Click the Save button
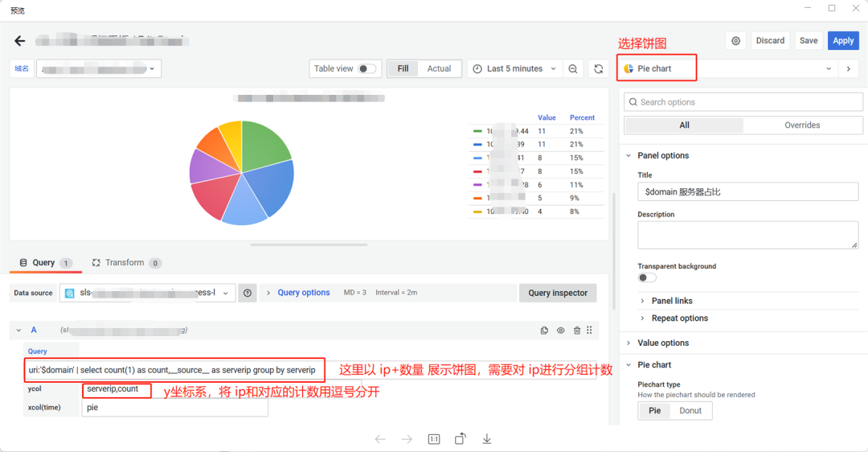 coord(809,41)
